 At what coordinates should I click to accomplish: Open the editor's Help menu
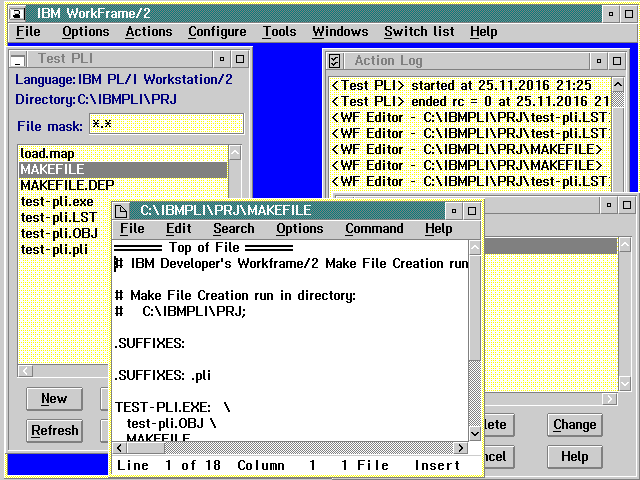click(x=439, y=229)
